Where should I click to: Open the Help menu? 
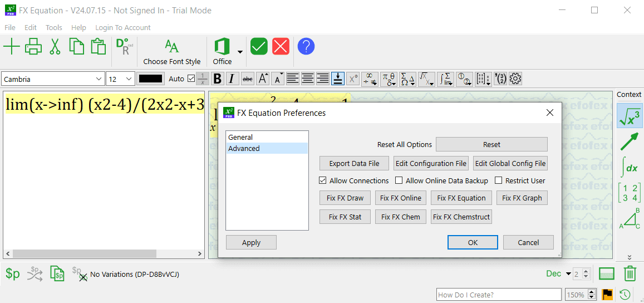(78, 27)
